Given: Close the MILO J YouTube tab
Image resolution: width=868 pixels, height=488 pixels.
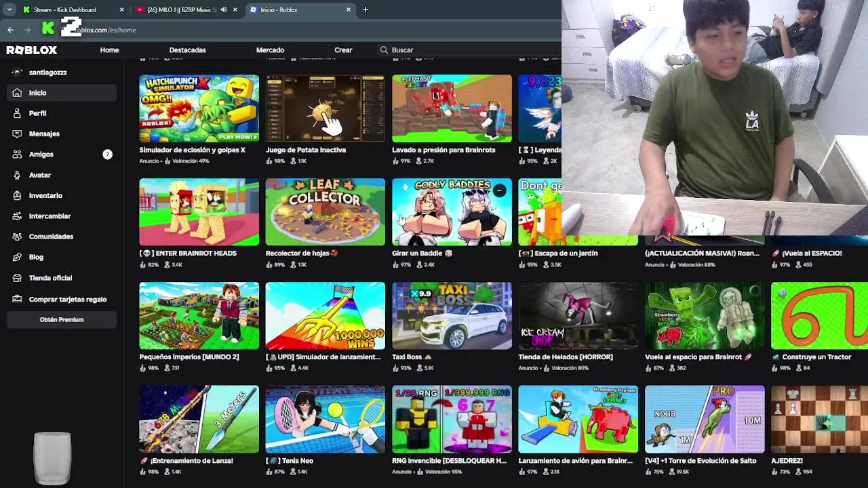Looking at the screenshot, I should coord(235,9).
